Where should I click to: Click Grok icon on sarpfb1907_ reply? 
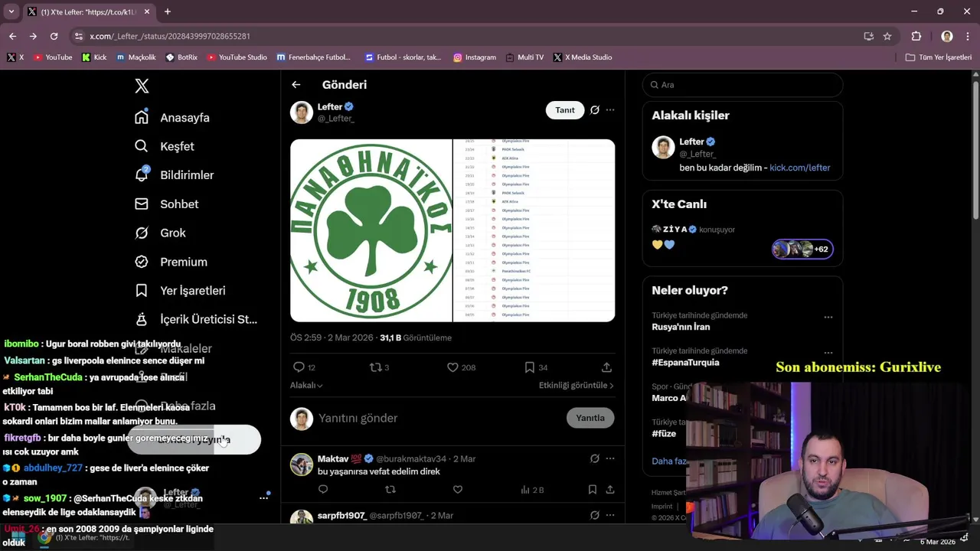click(595, 516)
